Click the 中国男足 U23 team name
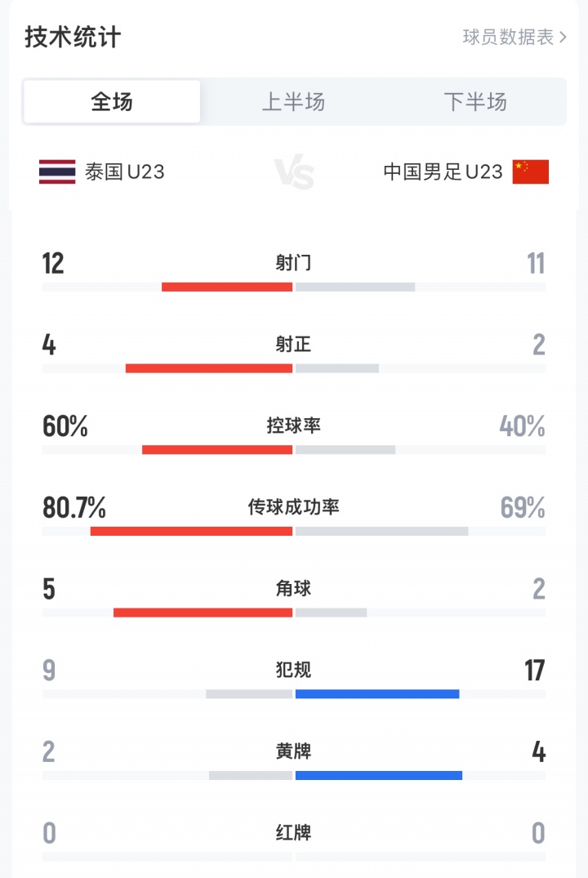 (443, 172)
